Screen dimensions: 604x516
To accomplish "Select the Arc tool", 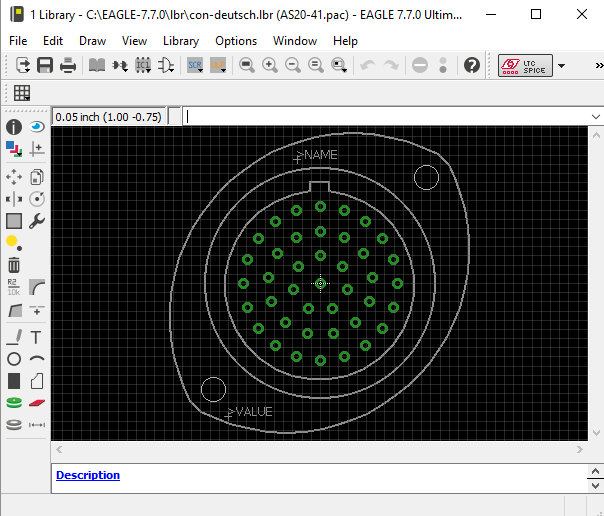I will (37, 359).
